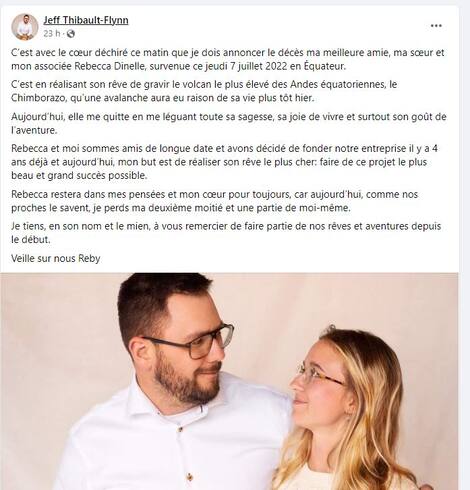
Task: Click the paragraph beginning "Aujourd'hui, elle me quitte"
Action: [x=229, y=123]
